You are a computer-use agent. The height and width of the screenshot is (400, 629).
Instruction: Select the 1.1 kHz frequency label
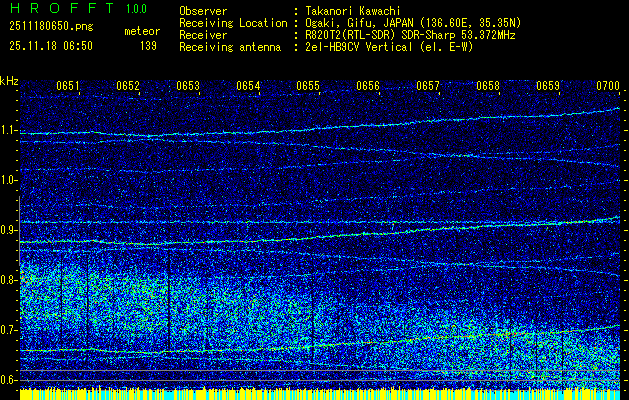pos(9,130)
